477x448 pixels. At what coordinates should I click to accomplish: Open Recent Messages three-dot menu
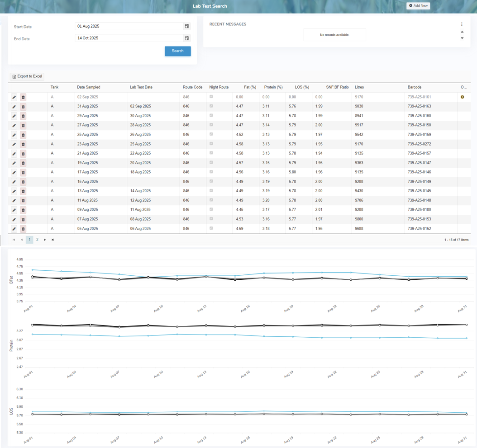(462, 24)
